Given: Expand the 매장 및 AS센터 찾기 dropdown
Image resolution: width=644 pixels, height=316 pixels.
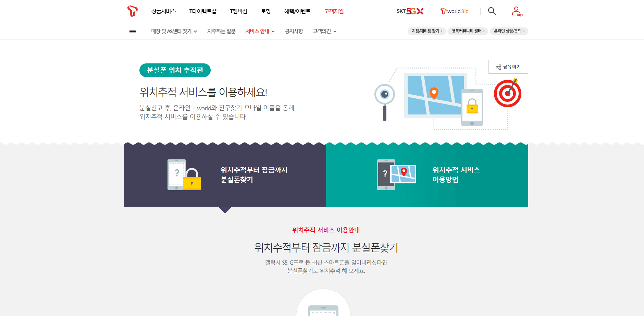Looking at the screenshot, I should tap(174, 31).
